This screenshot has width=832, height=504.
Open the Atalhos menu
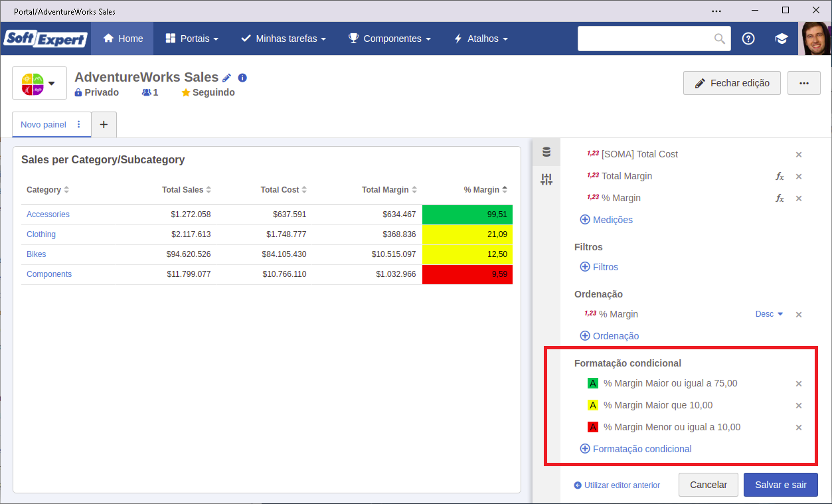pos(481,39)
